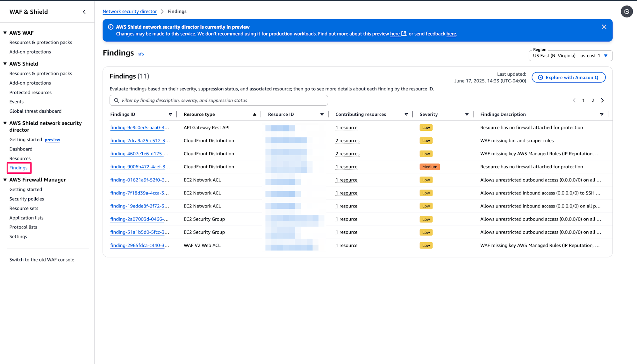The width and height of the screenshot is (637, 364).
Task: Open finding-2a07003d-0466 link
Action: (140, 219)
